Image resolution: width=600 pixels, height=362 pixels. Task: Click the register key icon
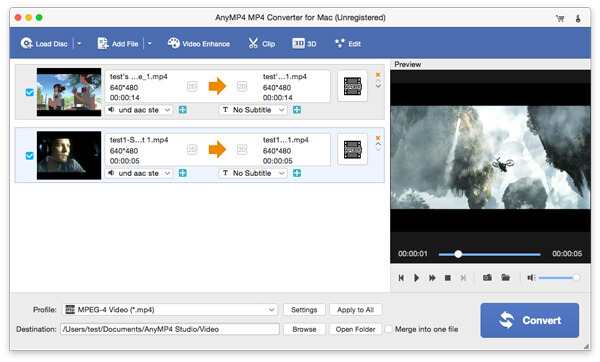click(578, 18)
